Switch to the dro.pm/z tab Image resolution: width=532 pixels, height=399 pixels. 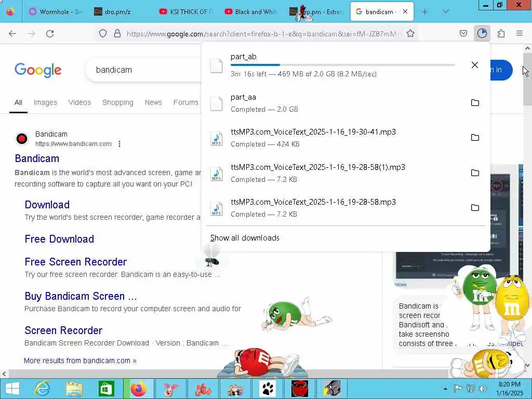pyautogui.click(x=119, y=12)
